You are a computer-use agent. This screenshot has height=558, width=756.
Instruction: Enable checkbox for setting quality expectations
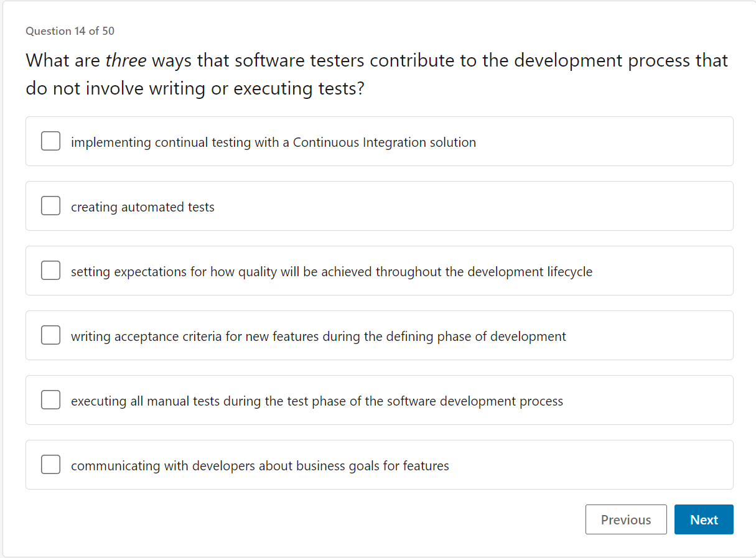click(x=50, y=271)
